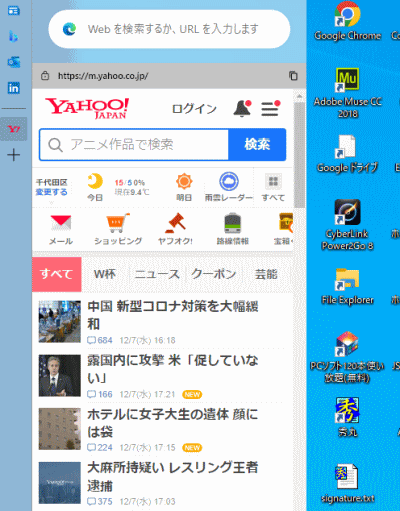This screenshot has width=400, height=511.
Task: Select the File Explorer desktop shortcut
Action: pyautogui.click(x=347, y=287)
